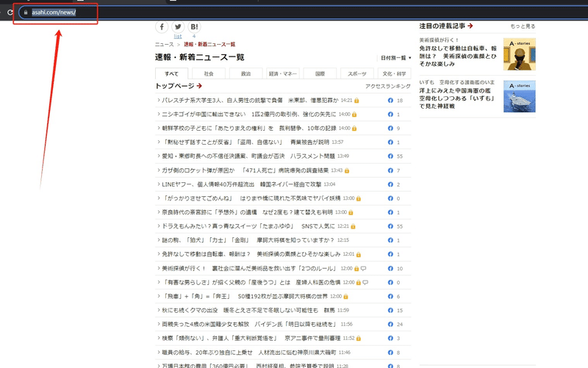Screen dimensions: 588x368
Task: Open the LINEヤフー 個人情報 headline
Action: point(242,184)
